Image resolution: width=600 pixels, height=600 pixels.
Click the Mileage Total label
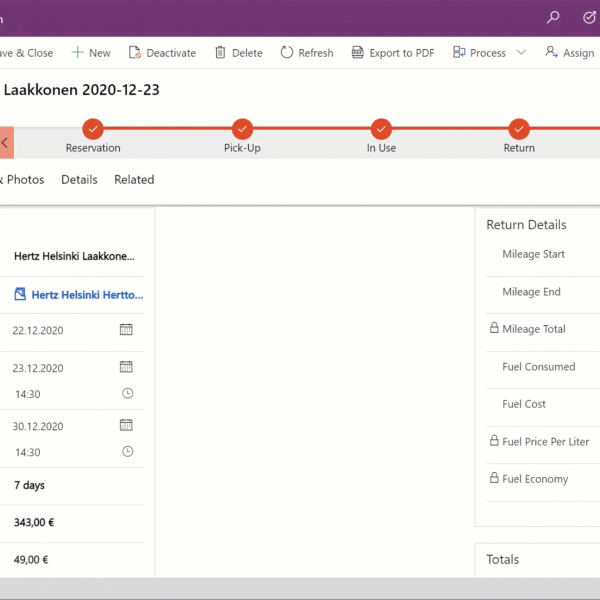click(x=534, y=329)
